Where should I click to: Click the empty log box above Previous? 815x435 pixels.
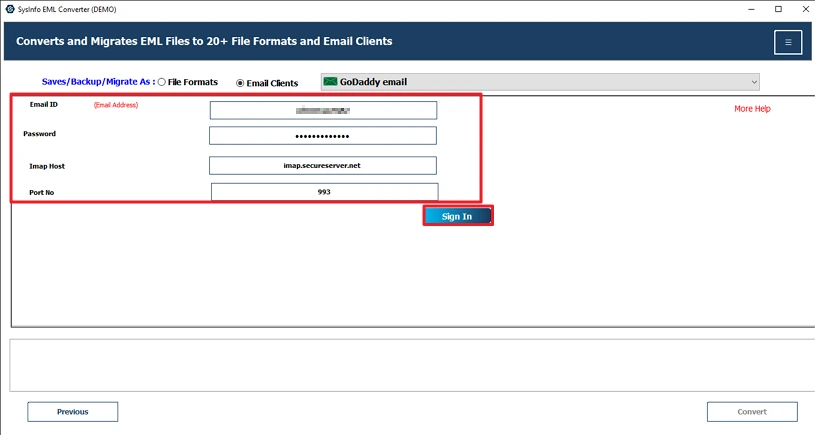(x=412, y=365)
